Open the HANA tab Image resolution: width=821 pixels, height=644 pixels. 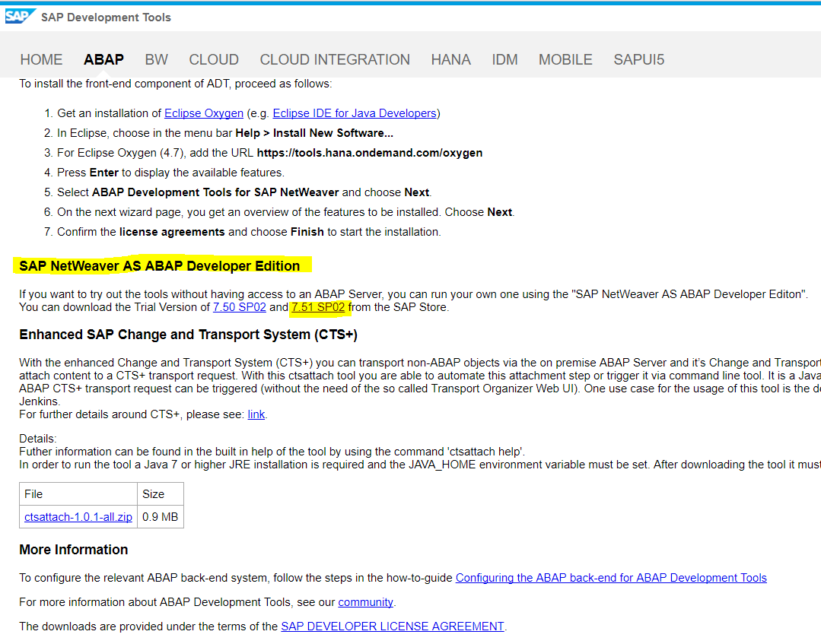(x=450, y=59)
